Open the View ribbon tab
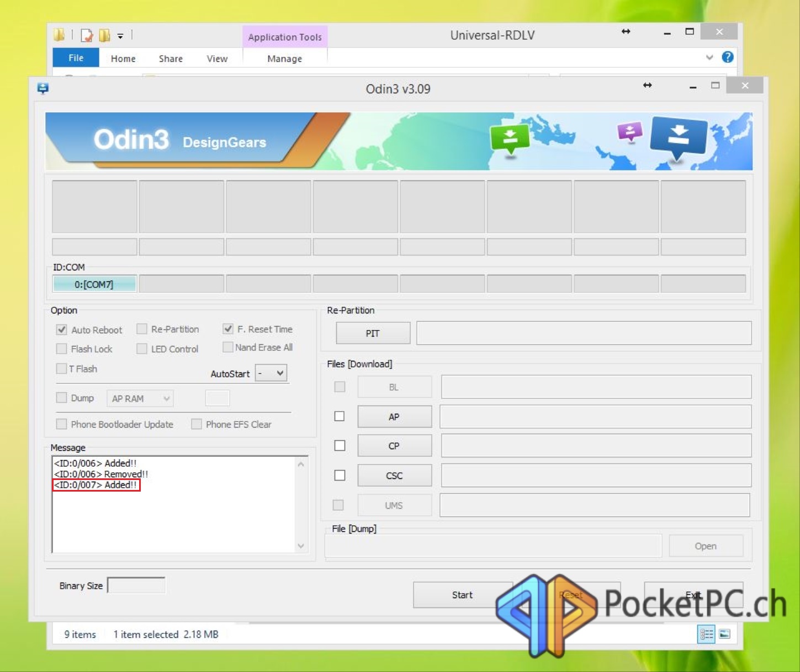 217,58
